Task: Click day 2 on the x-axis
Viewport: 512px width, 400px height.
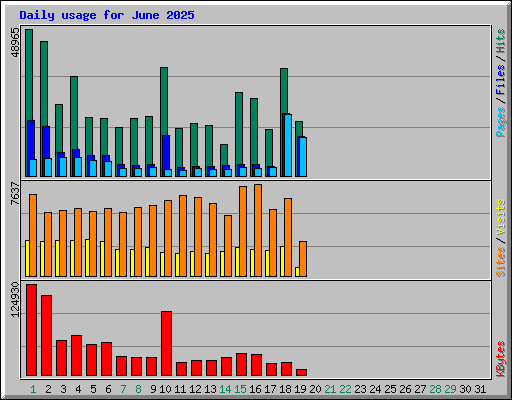Action: tap(48, 389)
